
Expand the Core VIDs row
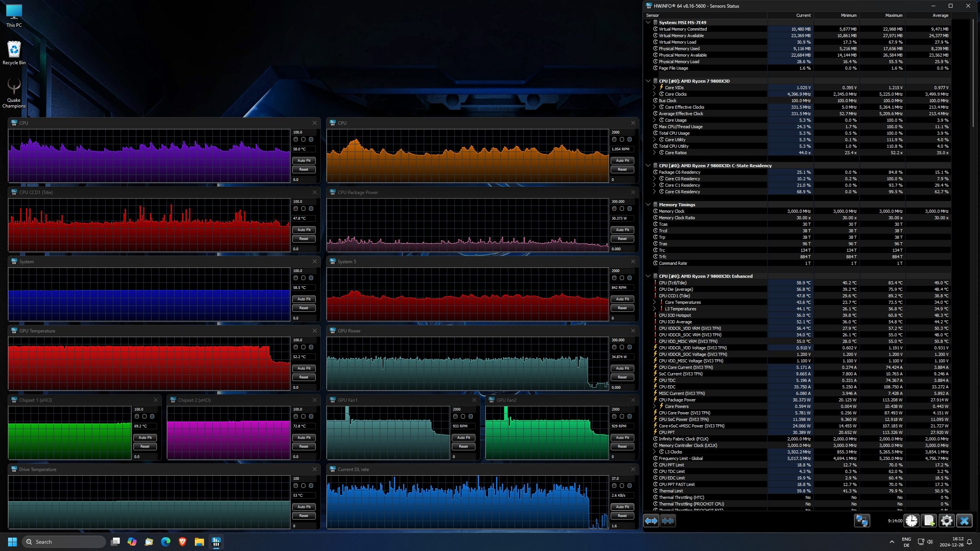pyautogui.click(x=654, y=88)
